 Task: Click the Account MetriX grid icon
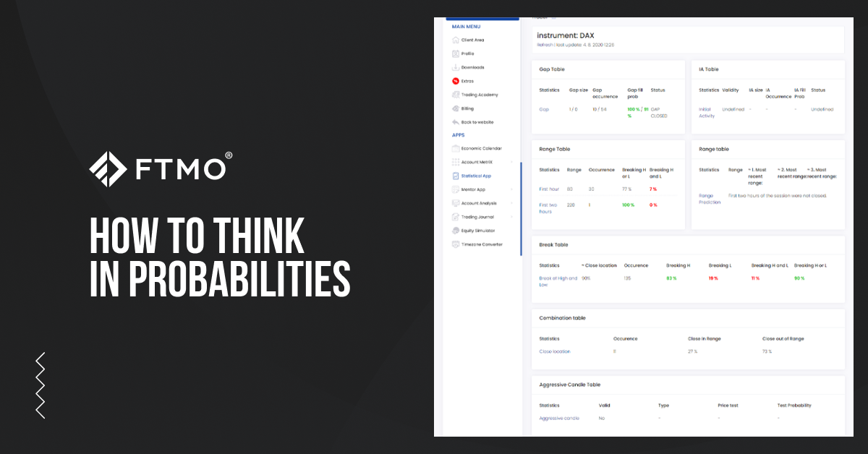coord(456,161)
